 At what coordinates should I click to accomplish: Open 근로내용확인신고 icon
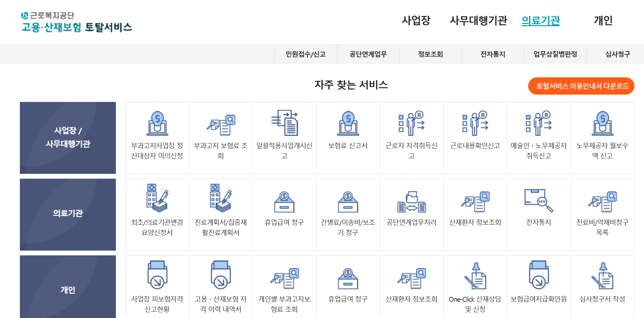coord(475,123)
